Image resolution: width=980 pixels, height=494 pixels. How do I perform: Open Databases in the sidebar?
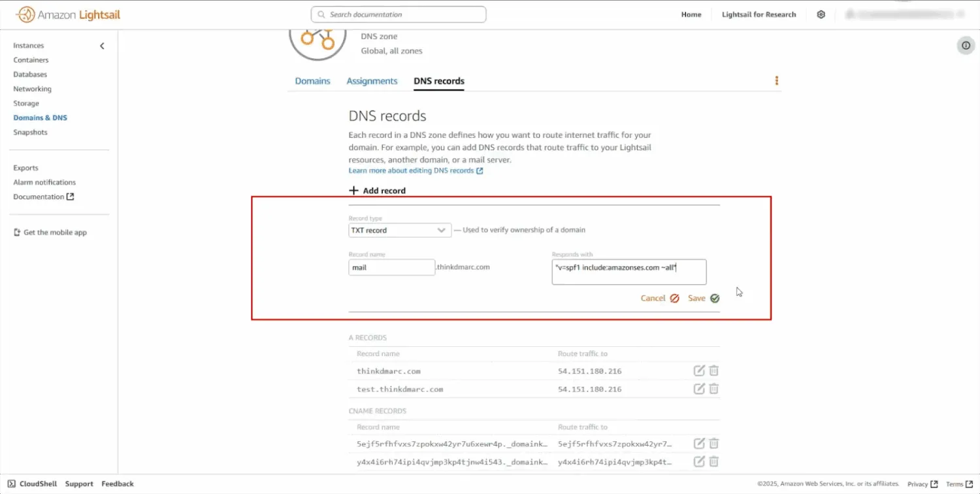click(x=30, y=74)
